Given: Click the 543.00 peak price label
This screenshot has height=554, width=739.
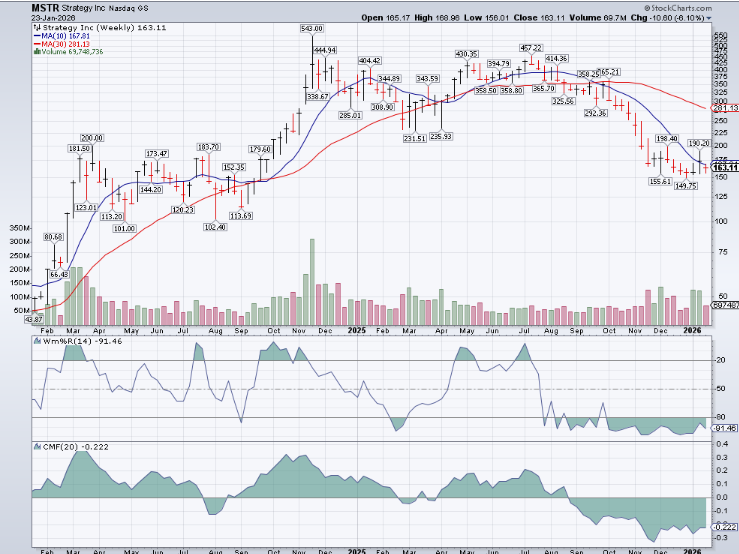Looking at the screenshot, I should [313, 29].
